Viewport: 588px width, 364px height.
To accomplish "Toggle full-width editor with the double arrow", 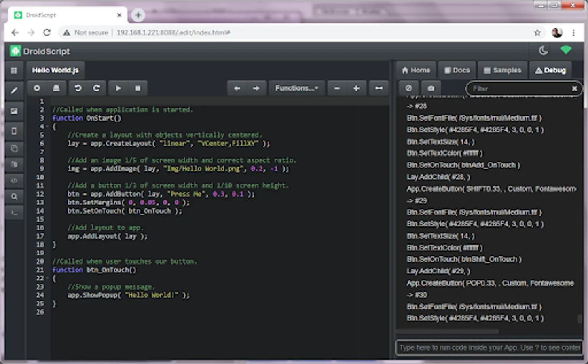I will click(x=379, y=88).
